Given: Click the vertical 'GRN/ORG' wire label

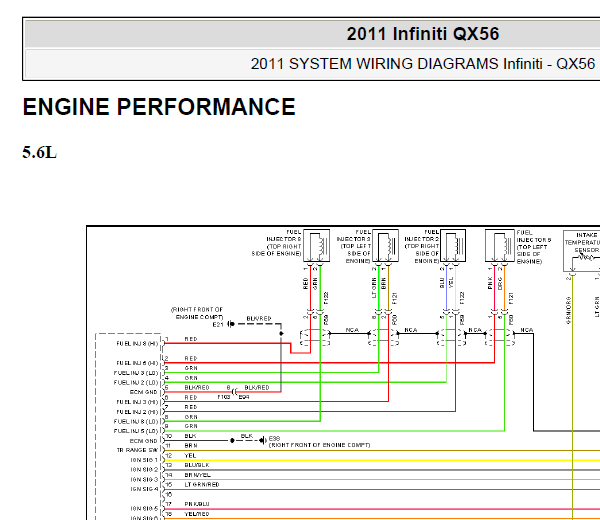Looking at the screenshot, I should (569, 310).
